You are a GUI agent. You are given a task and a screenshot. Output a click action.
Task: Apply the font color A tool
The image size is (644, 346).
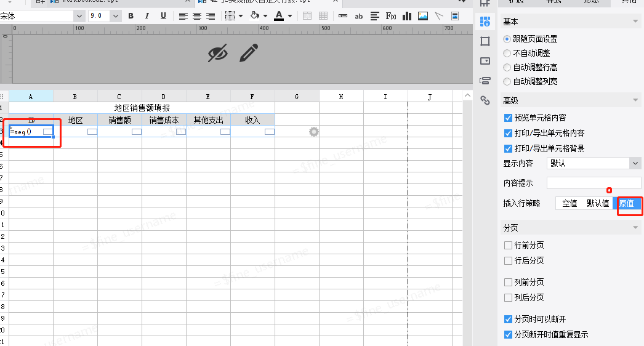[280, 15]
